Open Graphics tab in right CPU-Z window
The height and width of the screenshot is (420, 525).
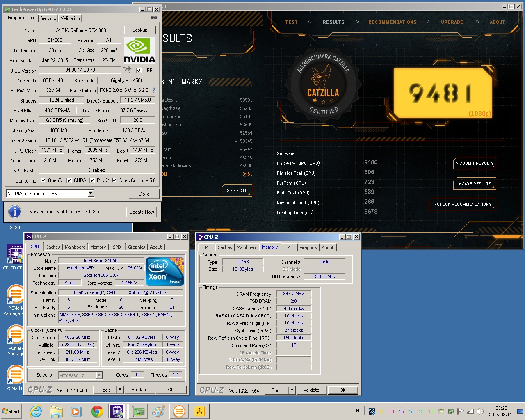308,247
